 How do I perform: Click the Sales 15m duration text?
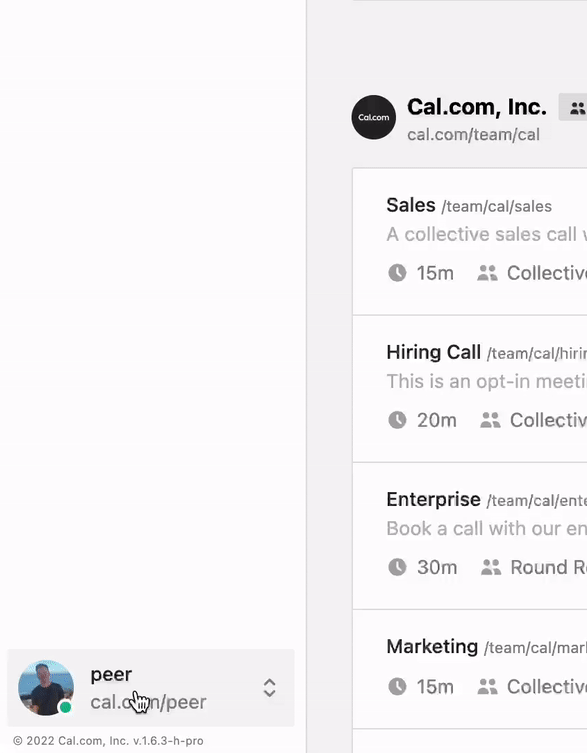(x=435, y=273)
